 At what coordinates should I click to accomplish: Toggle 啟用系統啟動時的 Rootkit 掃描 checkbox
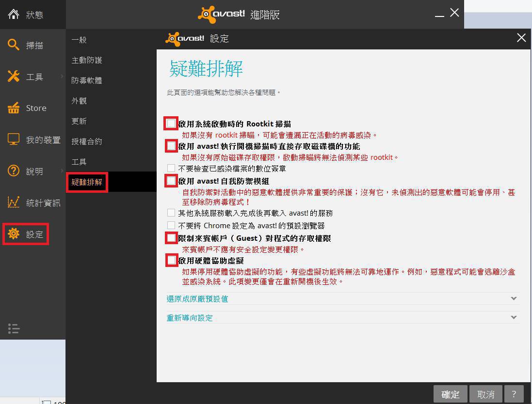point(171,124)
